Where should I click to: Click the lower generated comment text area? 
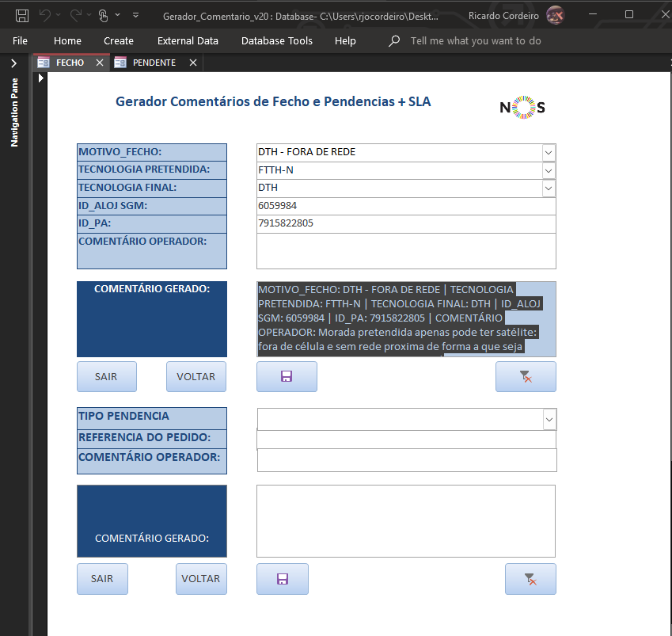pos(406,521)
